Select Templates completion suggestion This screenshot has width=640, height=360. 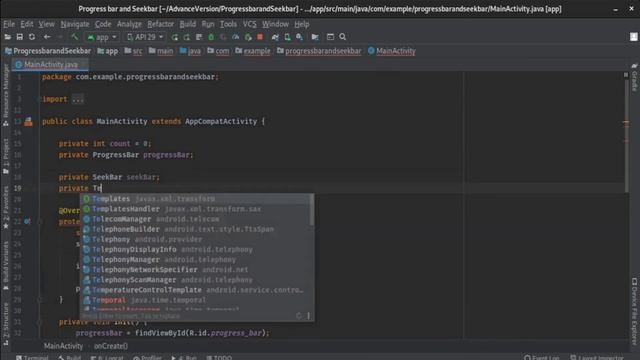196,199
